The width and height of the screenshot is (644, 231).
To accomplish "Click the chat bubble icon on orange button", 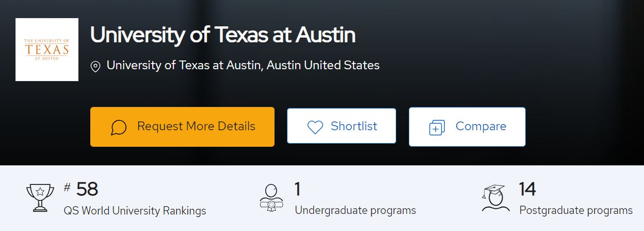I will [119, 128].
